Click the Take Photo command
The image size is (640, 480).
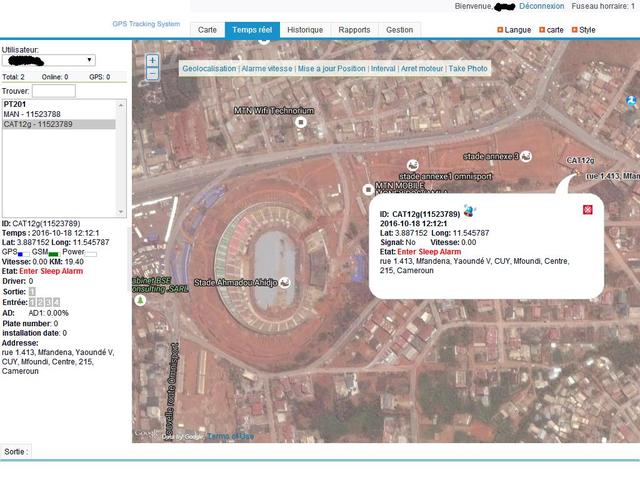(468, 69)
